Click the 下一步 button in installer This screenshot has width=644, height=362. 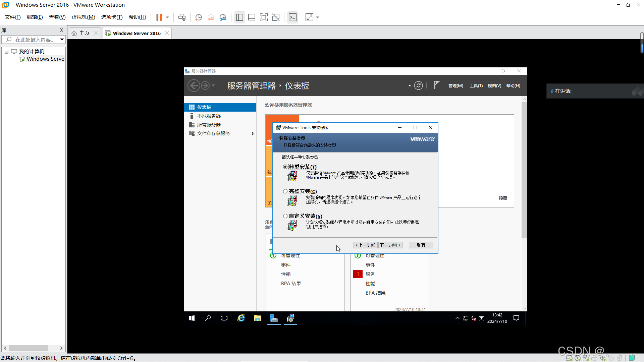coord(390,245)
